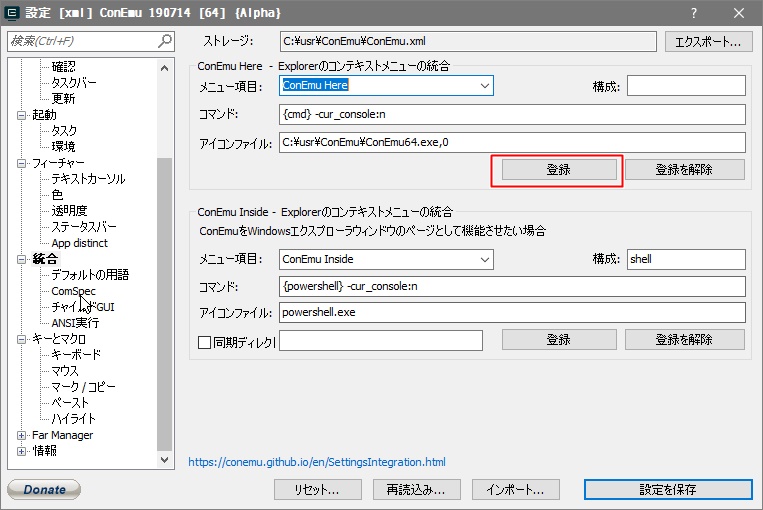Click 登録を解除 for ConEmu Here
This screenshot has height=510, width=763.
coord(684,170)
